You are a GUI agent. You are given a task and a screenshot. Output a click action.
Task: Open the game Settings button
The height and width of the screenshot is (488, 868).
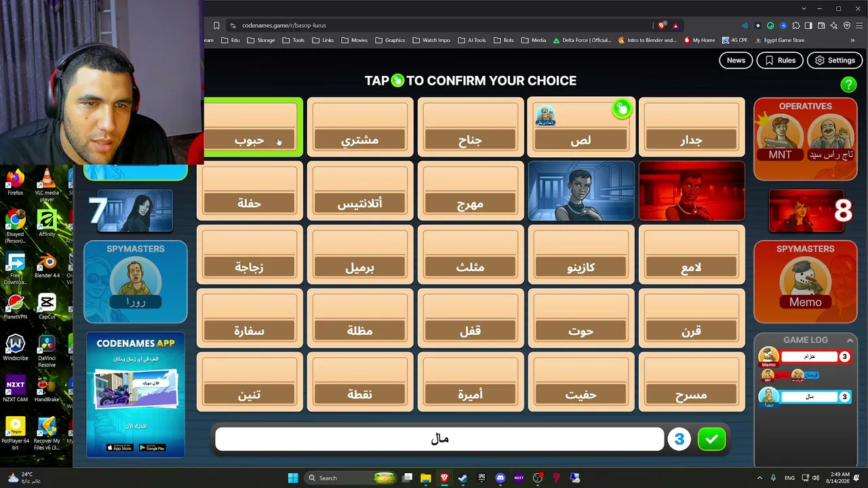835,60
